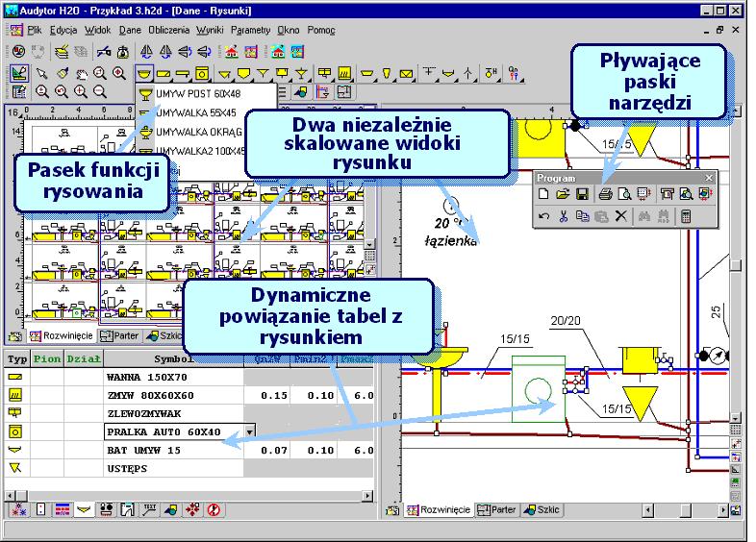756x542 pixels.
Task: Click the scissors Cut icon
Action: tap(563, 216)
